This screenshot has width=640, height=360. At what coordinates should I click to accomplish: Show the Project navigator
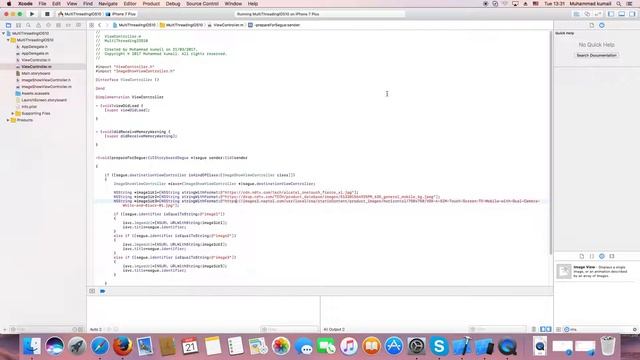pos(8,25)
